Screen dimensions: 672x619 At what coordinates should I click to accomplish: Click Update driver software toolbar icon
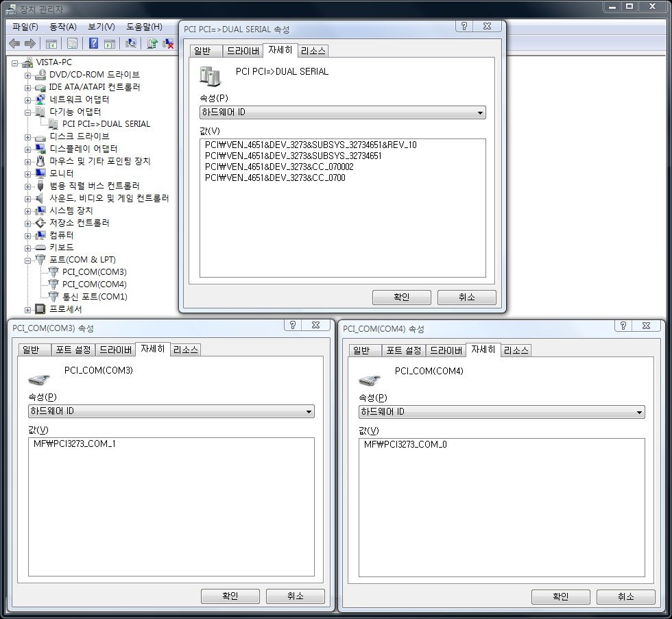[x=152, y=43]
